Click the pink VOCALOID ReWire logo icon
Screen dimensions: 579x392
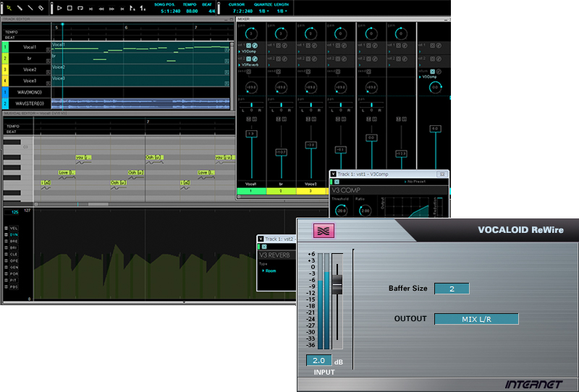(x=324, y=231)
